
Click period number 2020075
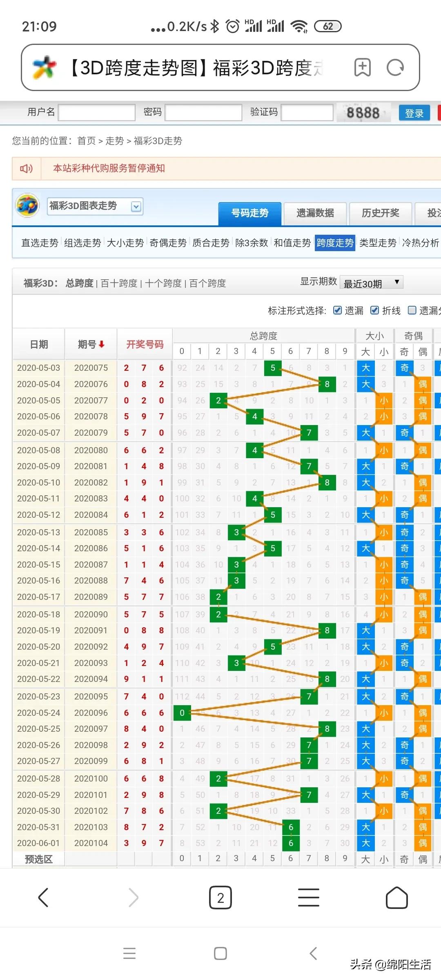tap(91, 368)
